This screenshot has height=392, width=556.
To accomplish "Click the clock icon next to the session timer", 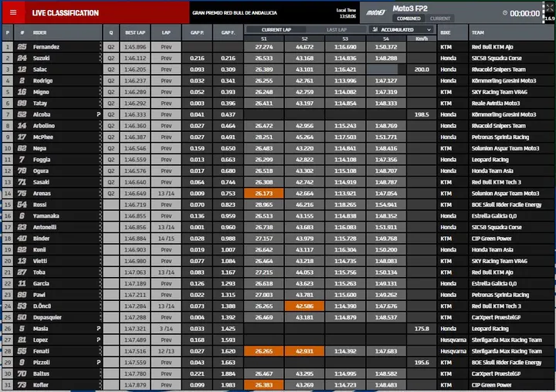I will pos(505,13).
